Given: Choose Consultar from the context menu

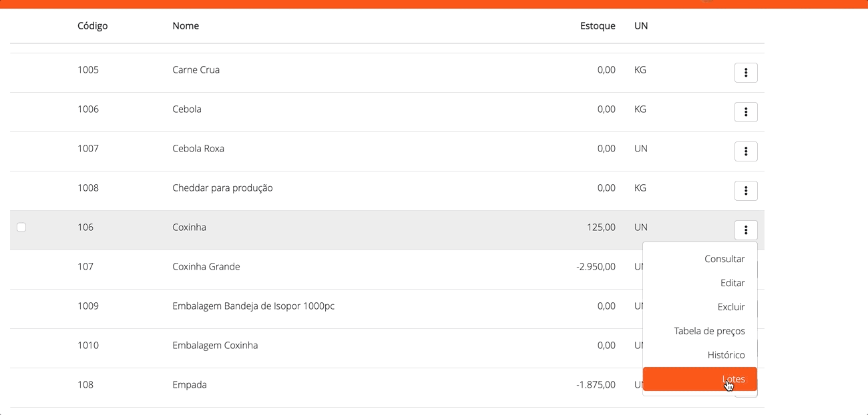Looking at the screenshot, I should (724, 259).
